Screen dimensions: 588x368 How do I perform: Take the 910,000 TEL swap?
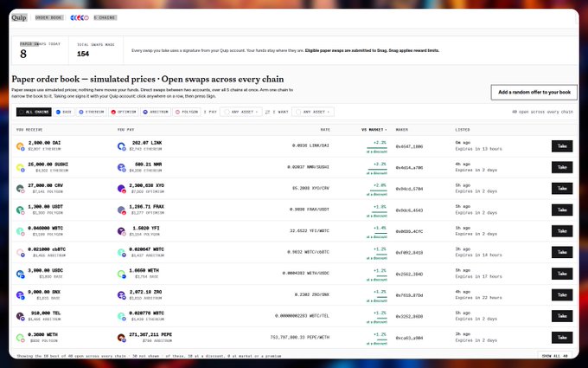coord(562,316)
